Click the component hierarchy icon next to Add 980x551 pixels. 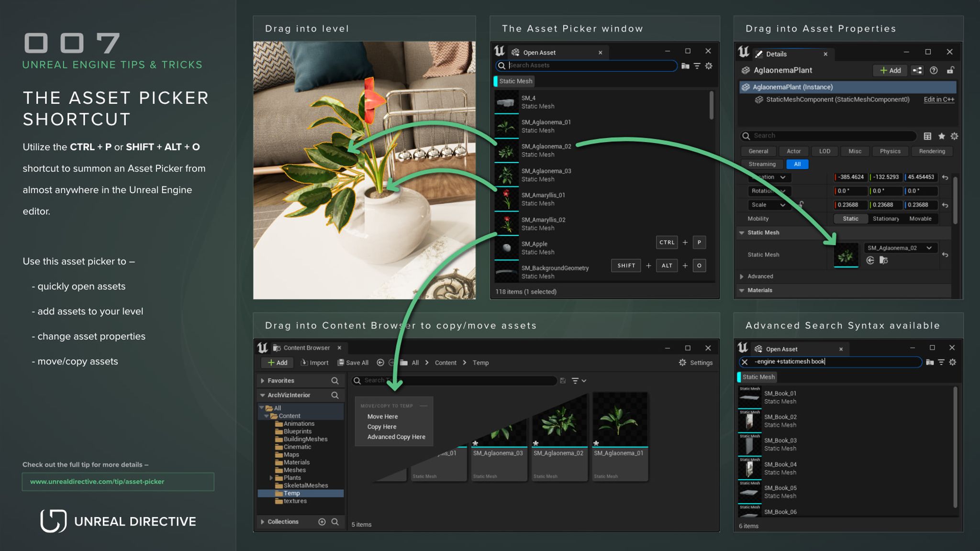point(917,70)
